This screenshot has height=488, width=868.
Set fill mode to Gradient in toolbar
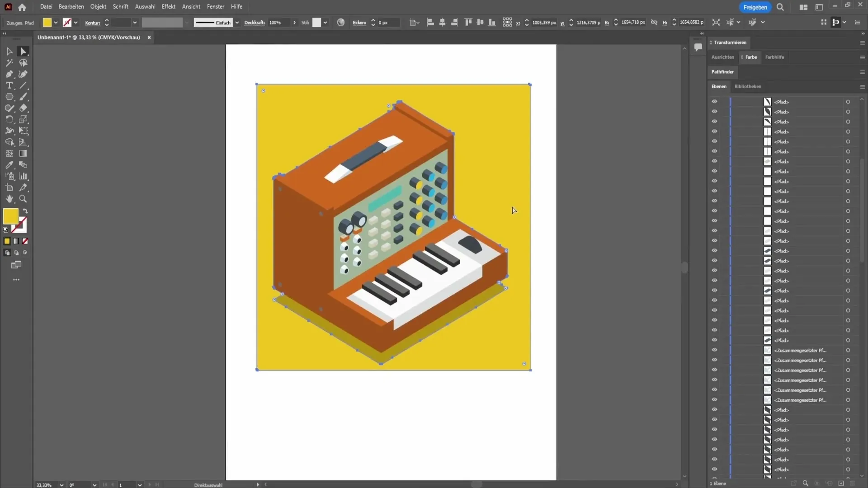(16, 241)
